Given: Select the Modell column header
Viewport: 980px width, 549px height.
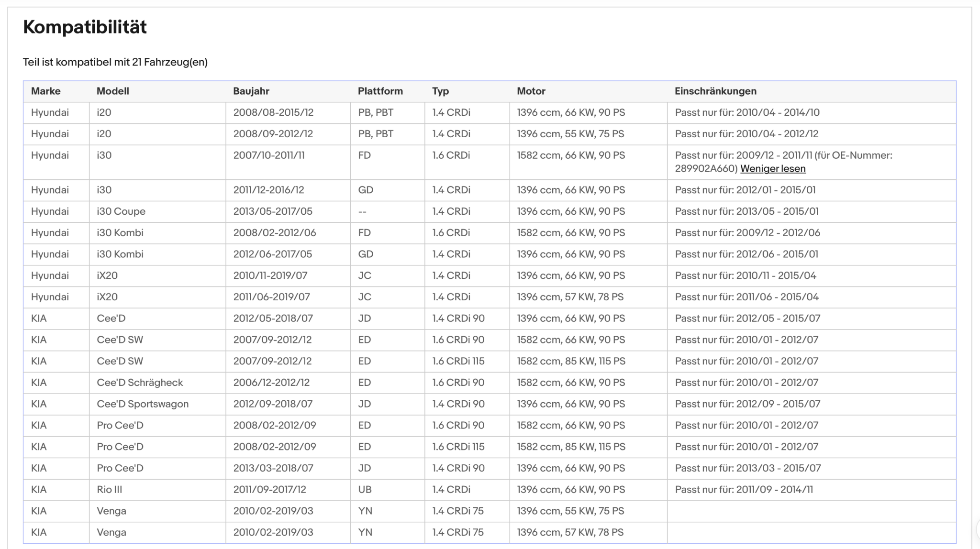Looking at the screenshot, I should point(113,91).
